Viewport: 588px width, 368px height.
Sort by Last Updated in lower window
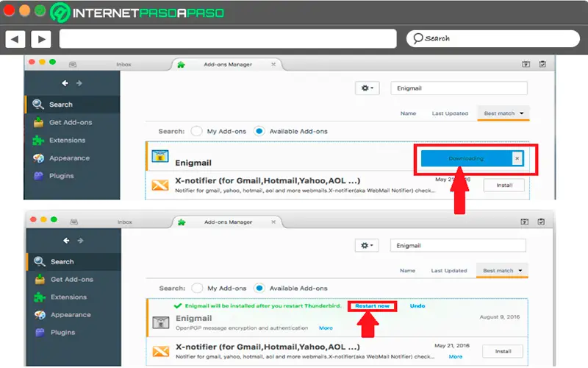click(x=449, y=271)
